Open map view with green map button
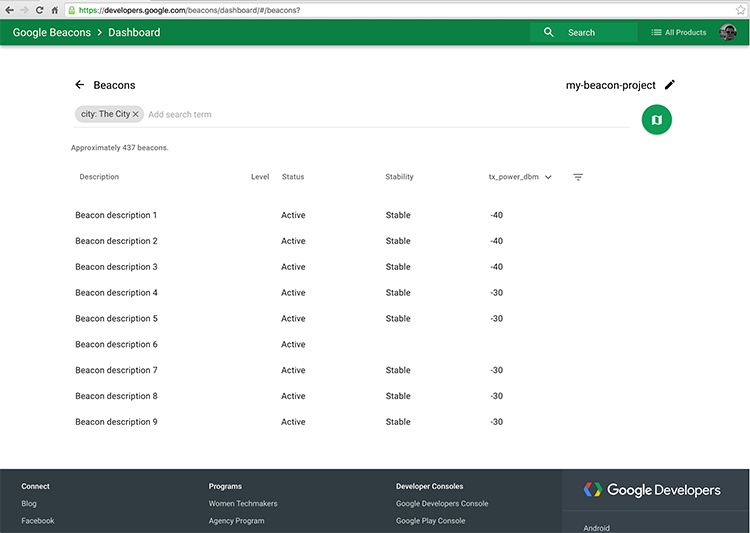Screen dimensions: 750x533 [x=656, y=120]
